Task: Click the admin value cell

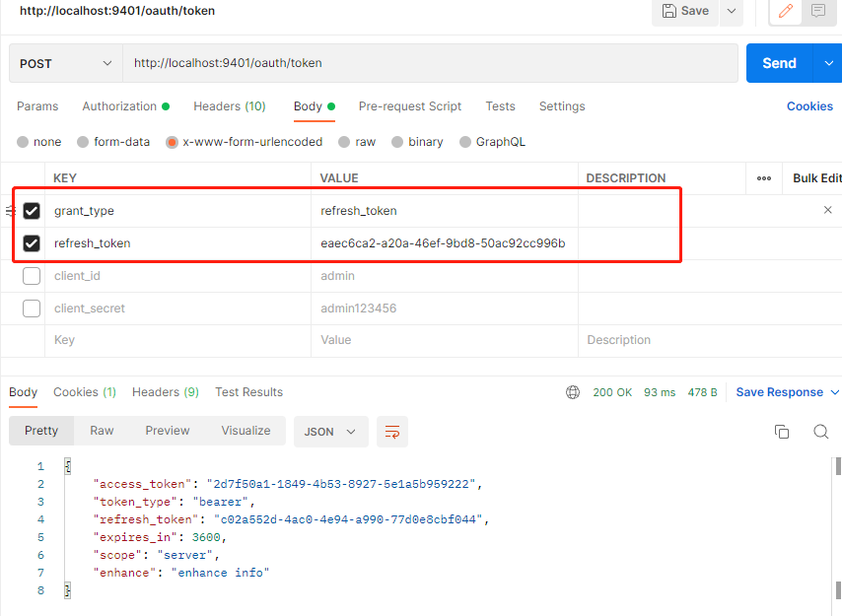Action: 445,276
